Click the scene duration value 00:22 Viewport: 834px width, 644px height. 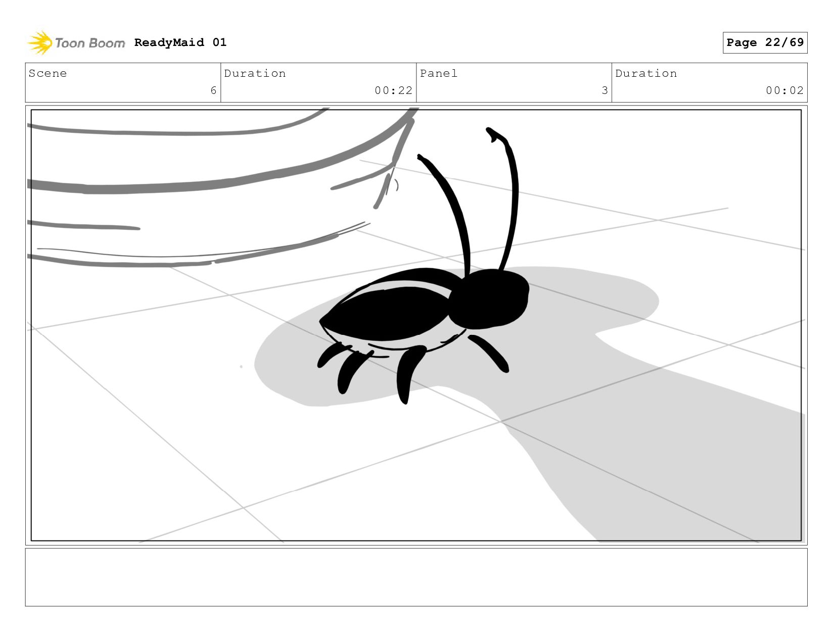click(393, 90)
